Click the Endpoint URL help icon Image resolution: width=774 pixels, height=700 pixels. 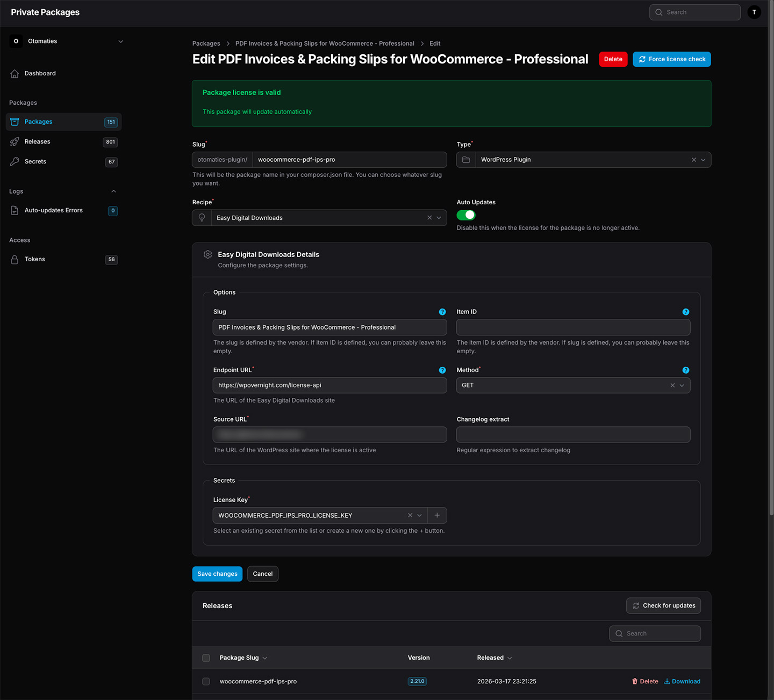click(442, 370)
